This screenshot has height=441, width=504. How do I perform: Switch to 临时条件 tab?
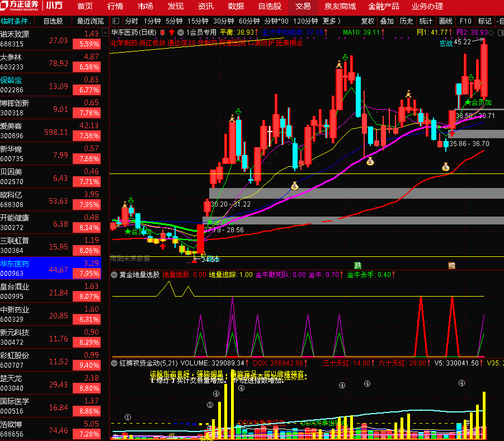click(16, 21)
